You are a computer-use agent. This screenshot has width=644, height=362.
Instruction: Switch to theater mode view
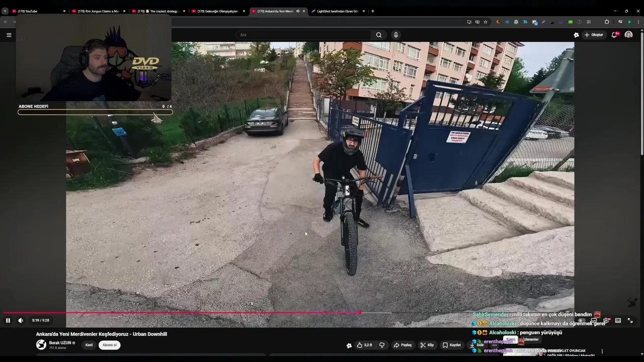pos(618,320)
